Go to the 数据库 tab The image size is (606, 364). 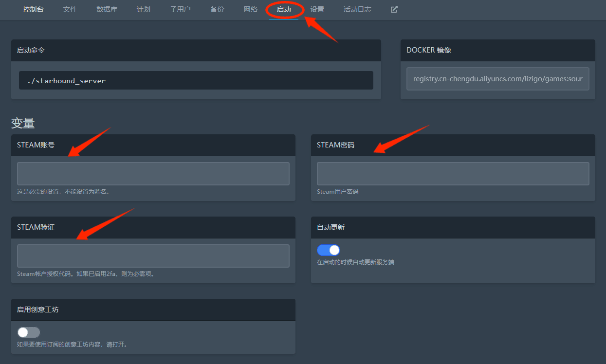coord(107,9)
